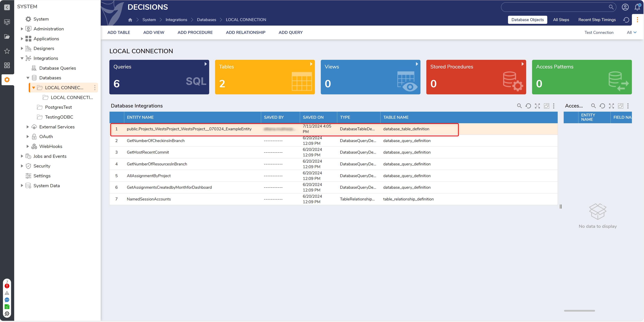Navigate to Integrations breadcrumb link
644x322 pixels.
click(176, 20)
